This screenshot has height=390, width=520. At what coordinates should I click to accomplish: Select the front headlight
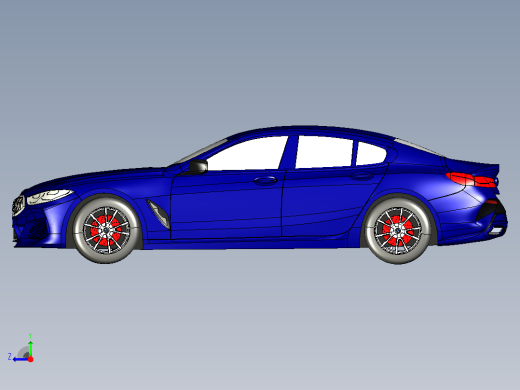pos(49,196)
